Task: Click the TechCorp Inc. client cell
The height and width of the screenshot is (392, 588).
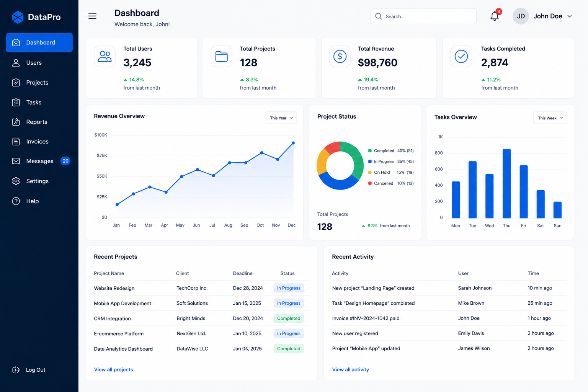Action: click(192, 288)
